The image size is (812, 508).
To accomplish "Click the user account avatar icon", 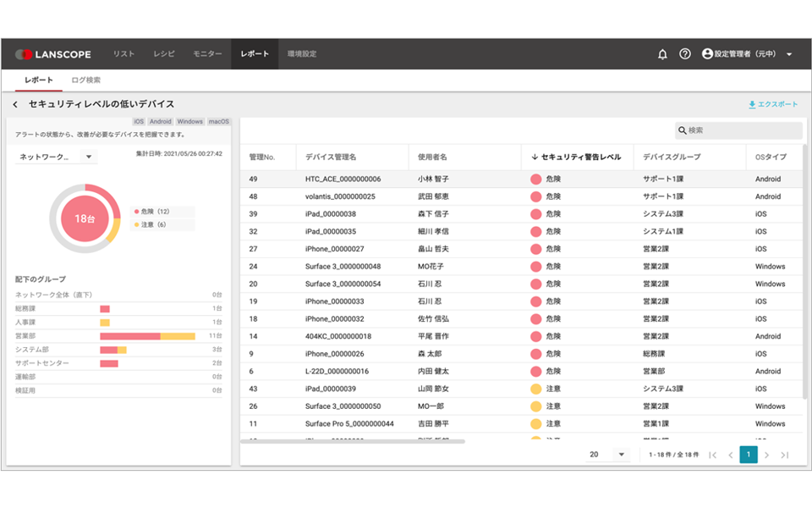I will (707, 54).
